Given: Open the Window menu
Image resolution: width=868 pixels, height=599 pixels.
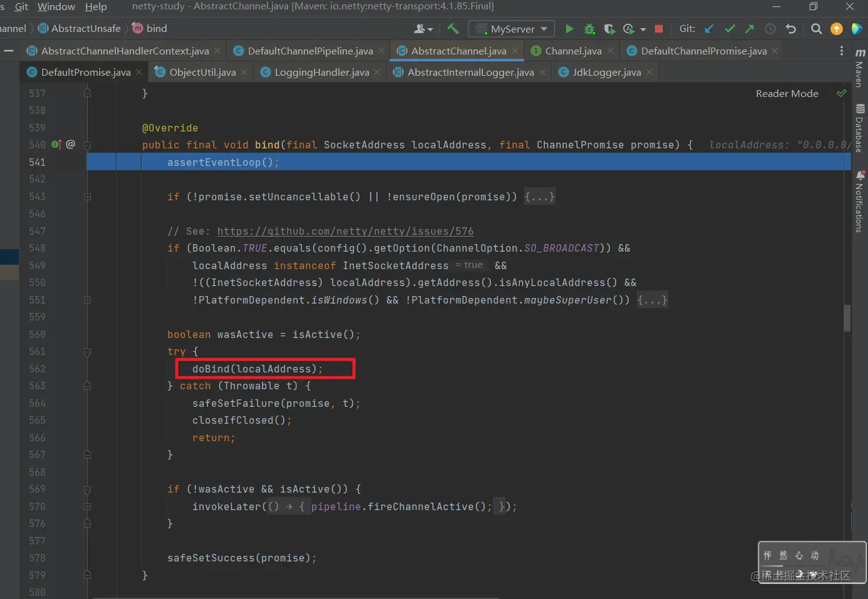Looking at the screenshot, I should pyautogui.click(x=56, y=6).
